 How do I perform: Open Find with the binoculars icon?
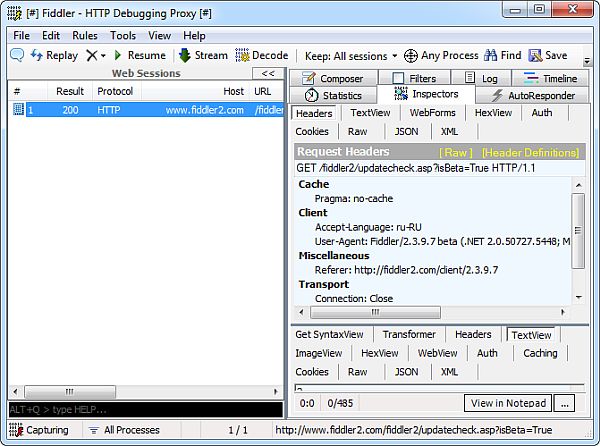pos(490,56)
